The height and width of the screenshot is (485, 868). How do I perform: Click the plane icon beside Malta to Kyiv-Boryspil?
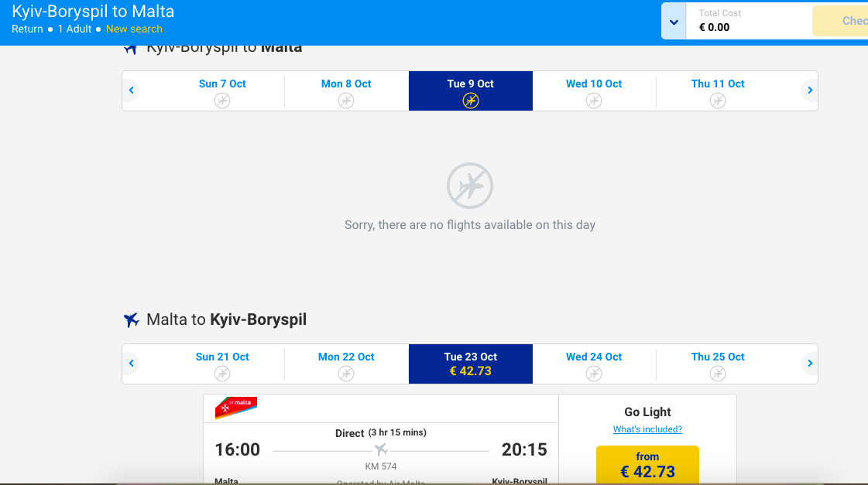click(132, 319)
